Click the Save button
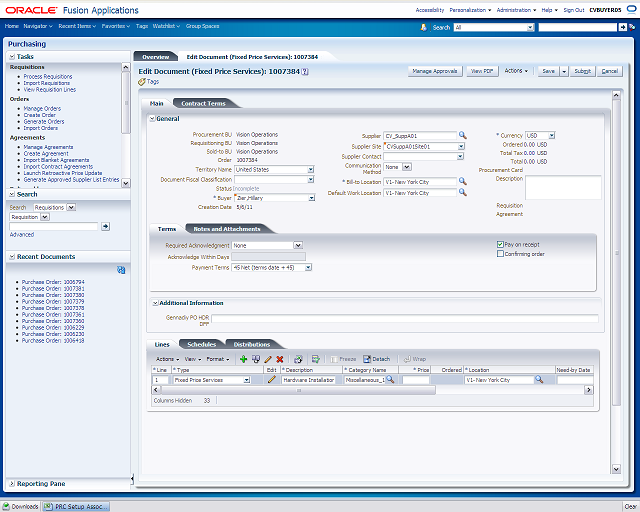 (x=548, y=71)
